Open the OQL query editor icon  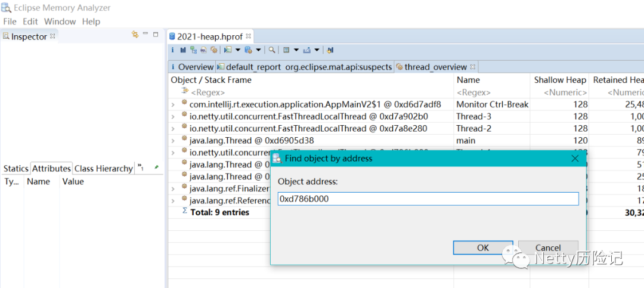click(204, 49)
